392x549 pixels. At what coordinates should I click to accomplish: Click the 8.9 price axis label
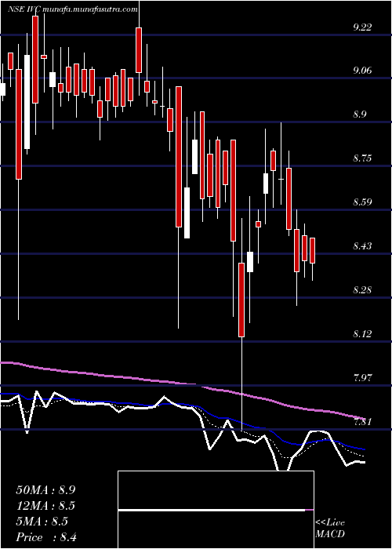coord(359,115)
